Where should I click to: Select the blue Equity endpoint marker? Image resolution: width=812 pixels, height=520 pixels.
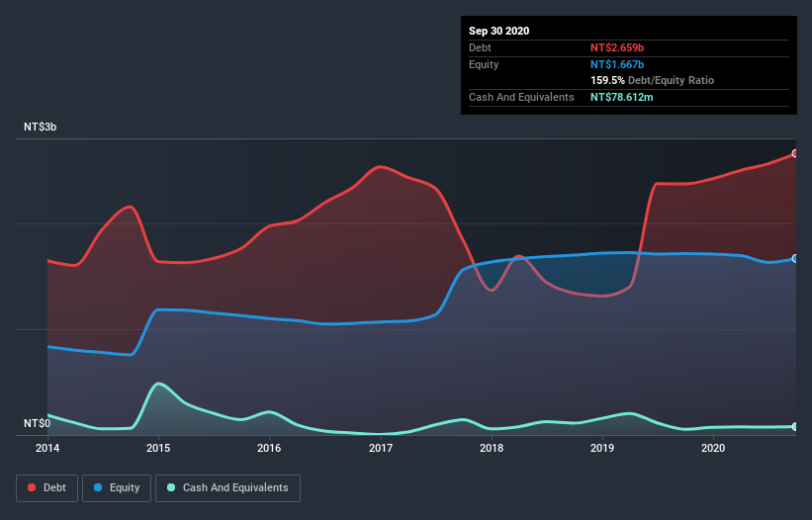[x=795, y=258]
